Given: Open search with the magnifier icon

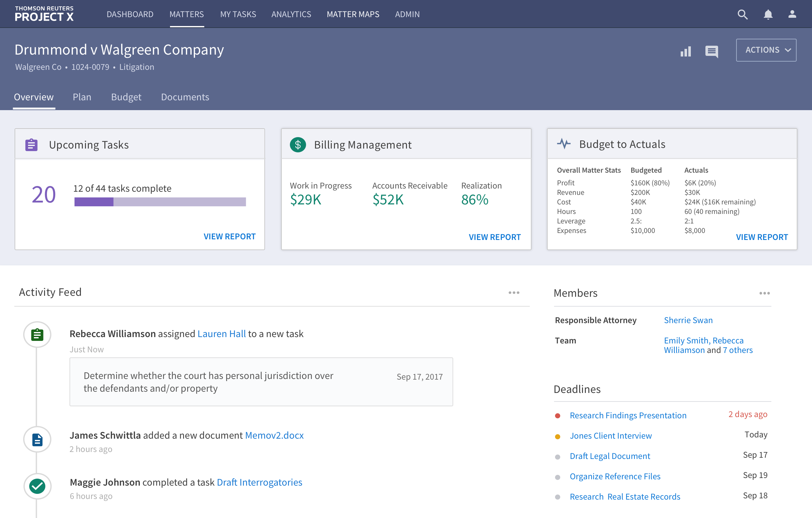Looking at the screenshot, I should (742, 14).
